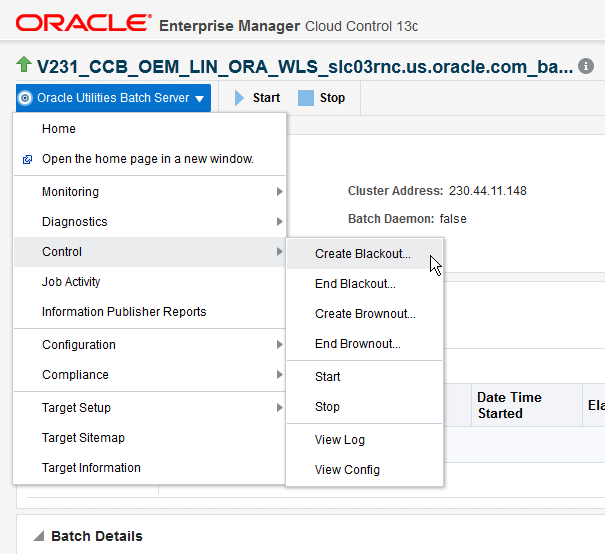Expand the Control submenu arrow
The image size is (605, 554).
[280, 252]
